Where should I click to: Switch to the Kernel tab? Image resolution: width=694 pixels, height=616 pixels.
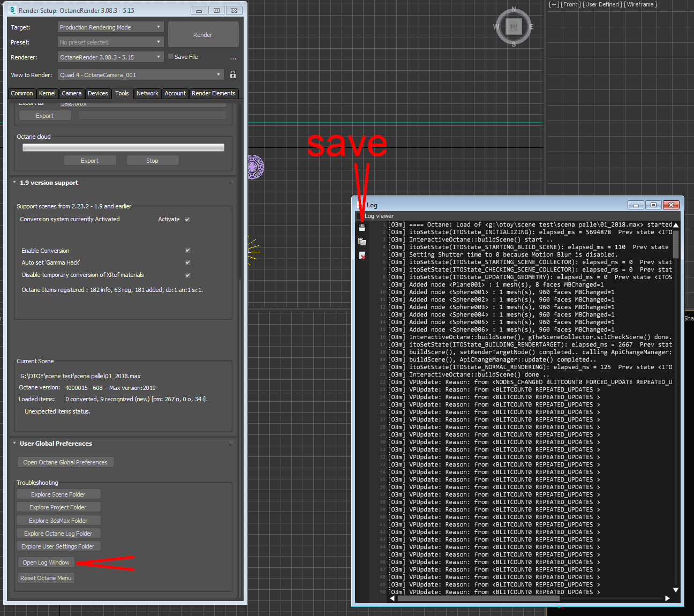click(47, 93)
